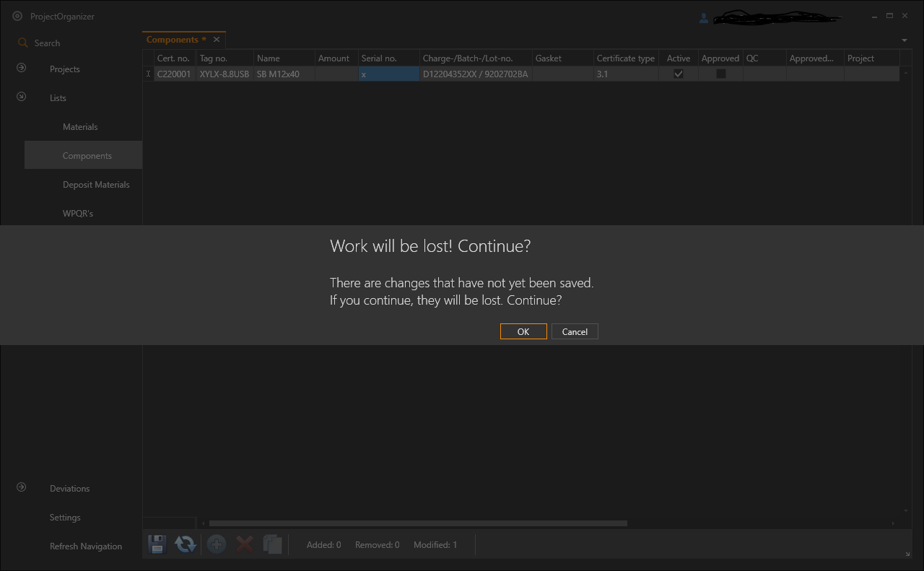
Task: Expand the Projects section chevron
Action: pyautogui.click(x=21, y=68)
